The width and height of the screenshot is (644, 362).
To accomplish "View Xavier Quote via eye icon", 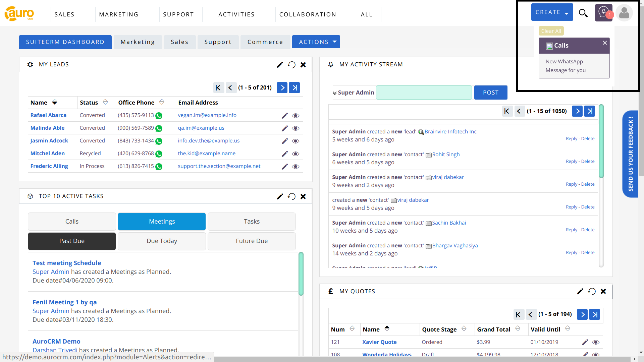I will (596, 342).
